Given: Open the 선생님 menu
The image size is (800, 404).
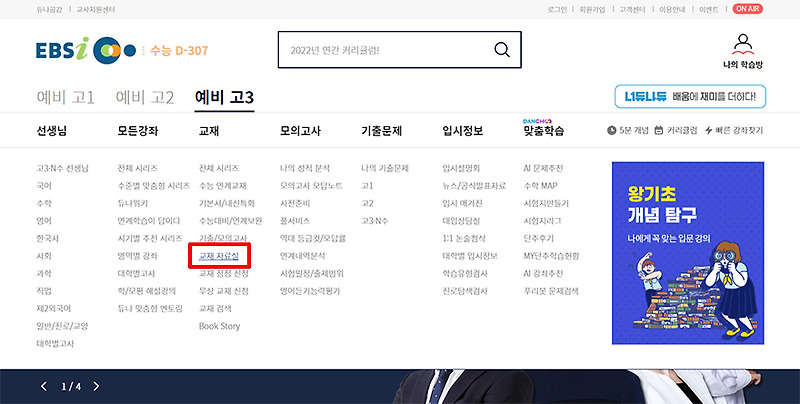Looking at the screenshot, I should [52, 131].
